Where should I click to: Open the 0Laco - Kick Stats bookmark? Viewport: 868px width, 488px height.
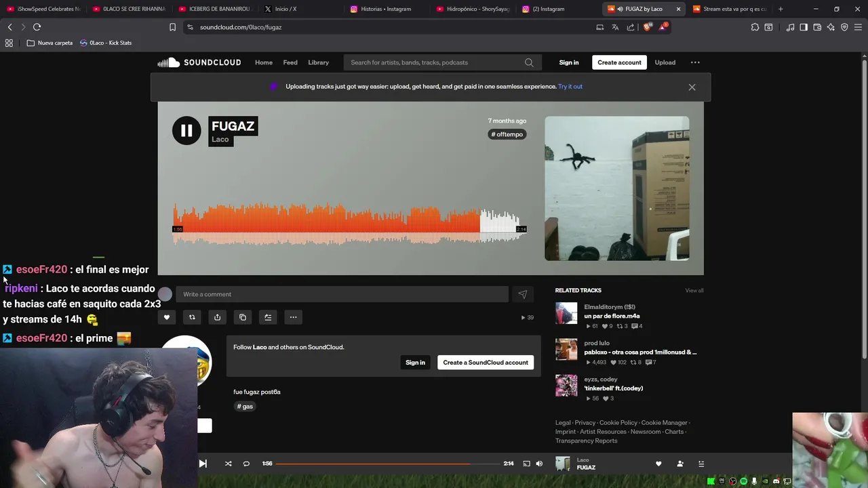tap(106, 43)
